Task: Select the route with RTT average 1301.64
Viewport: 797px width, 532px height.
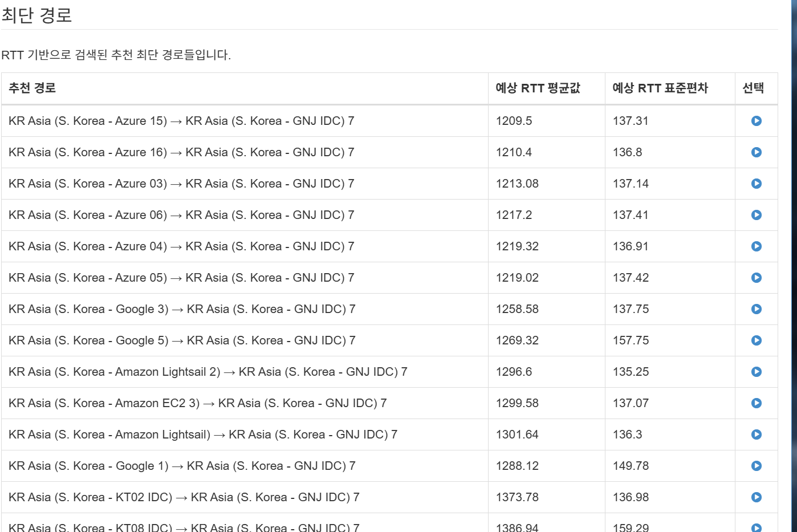Action: [x=756, y=434]
